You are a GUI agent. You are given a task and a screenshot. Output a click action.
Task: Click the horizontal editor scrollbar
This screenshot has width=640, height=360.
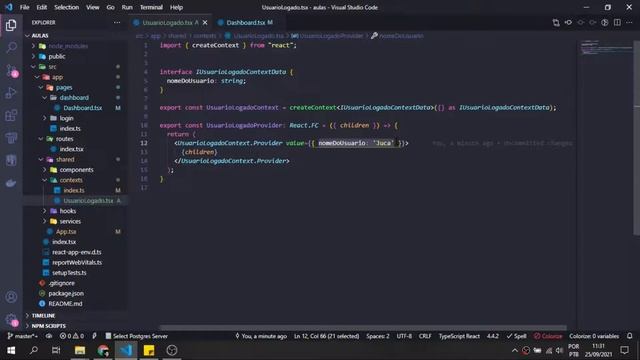pyautogui.click(x=362, y=328)
